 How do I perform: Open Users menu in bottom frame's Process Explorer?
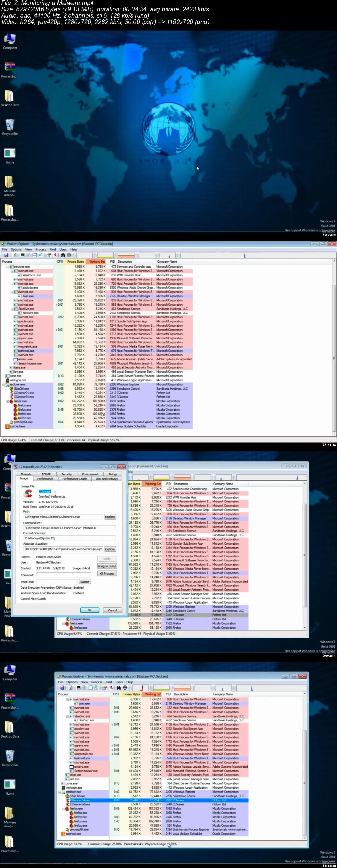[119, 682]
